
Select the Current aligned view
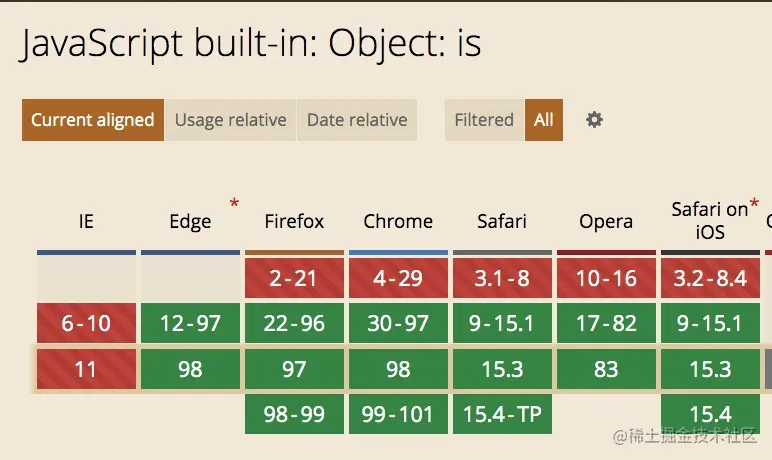pos(93,120)
